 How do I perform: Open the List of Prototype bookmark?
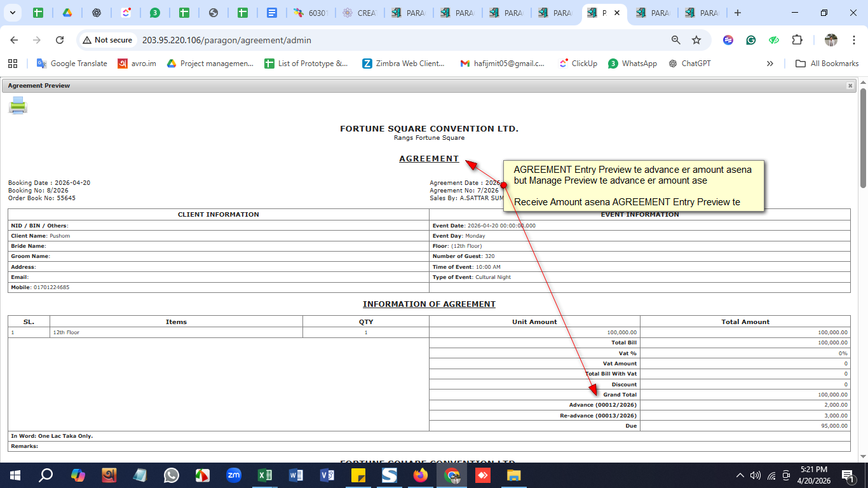(306, 64)
